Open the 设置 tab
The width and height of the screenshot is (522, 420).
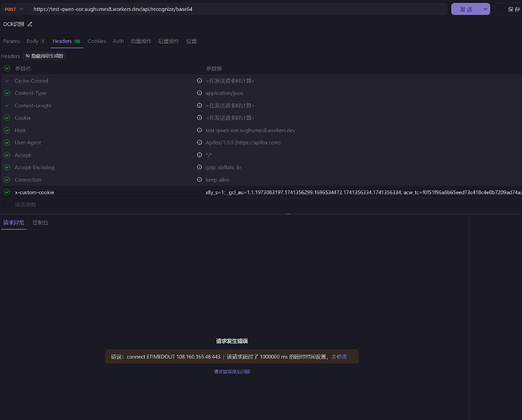pyautogui.click(x=191, y=41)
